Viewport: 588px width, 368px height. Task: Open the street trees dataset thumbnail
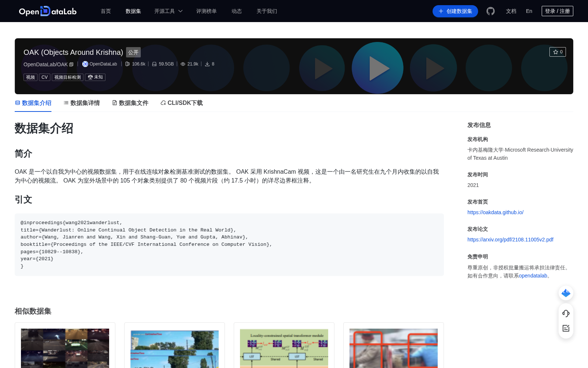[175, 348]
